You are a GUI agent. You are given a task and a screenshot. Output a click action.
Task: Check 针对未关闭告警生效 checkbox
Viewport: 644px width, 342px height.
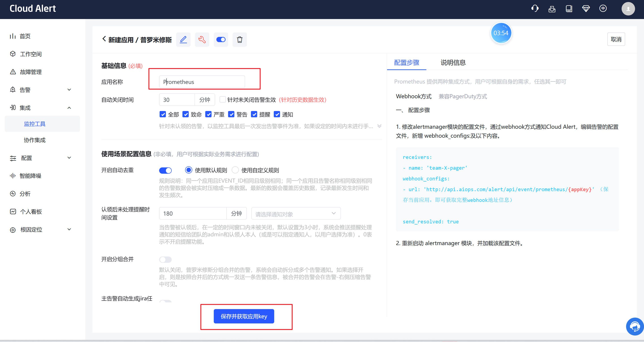(x=222, y=100)
